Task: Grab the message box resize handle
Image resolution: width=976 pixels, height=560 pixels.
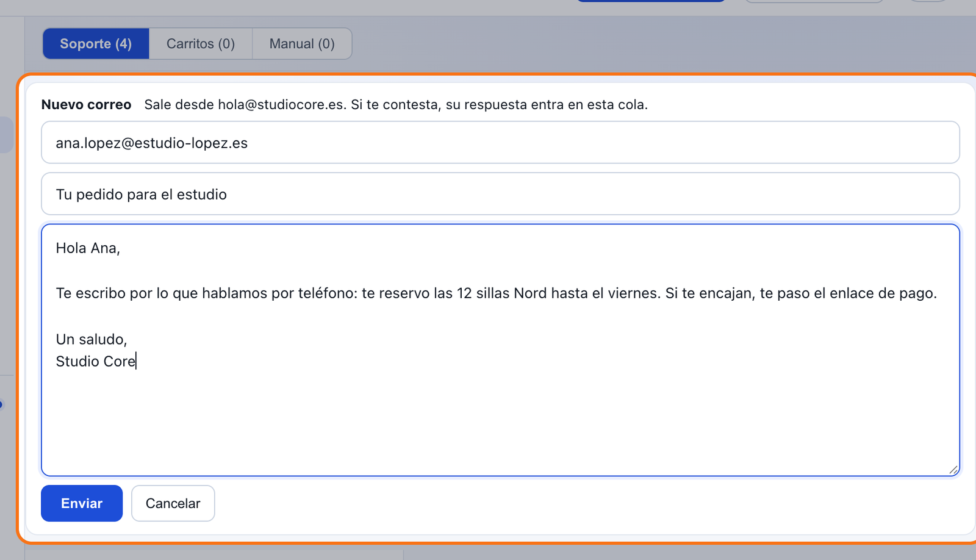Action: (953, 470)
